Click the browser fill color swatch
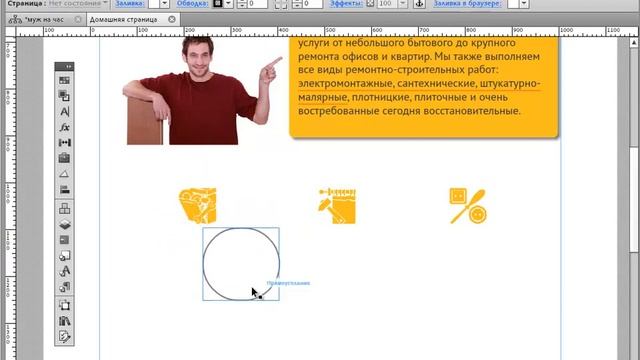The width and height of the screenshot is (640, 360). click(x=513, y=4)
